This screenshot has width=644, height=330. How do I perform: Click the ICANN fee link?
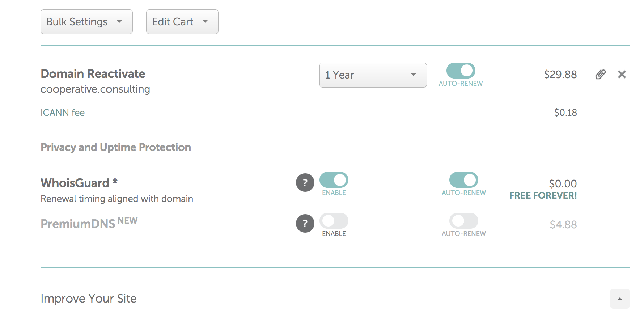pos(63,113)
